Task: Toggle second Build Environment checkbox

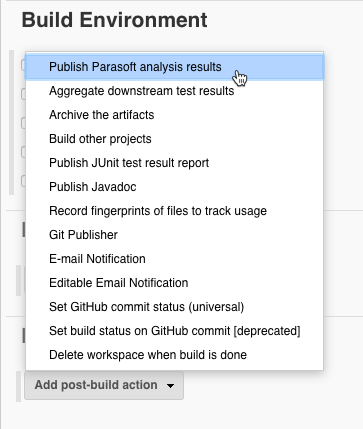Action: 24,94
